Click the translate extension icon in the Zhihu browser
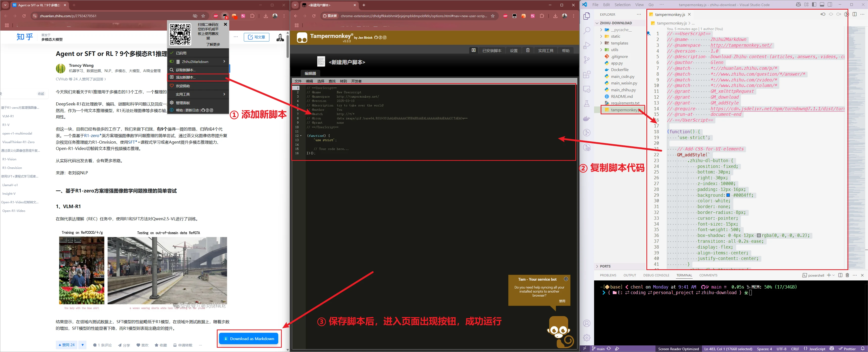868x352 pixels. [x=243, y=16]
